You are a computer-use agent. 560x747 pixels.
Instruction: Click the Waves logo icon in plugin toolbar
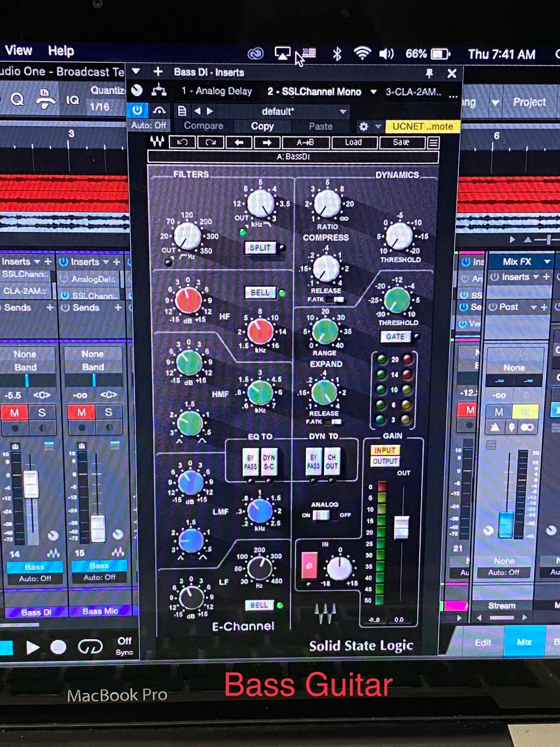(157, 142)
